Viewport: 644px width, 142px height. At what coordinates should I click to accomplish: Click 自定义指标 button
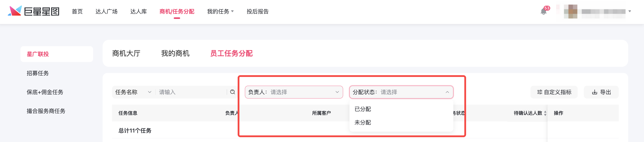coord(554,92)
